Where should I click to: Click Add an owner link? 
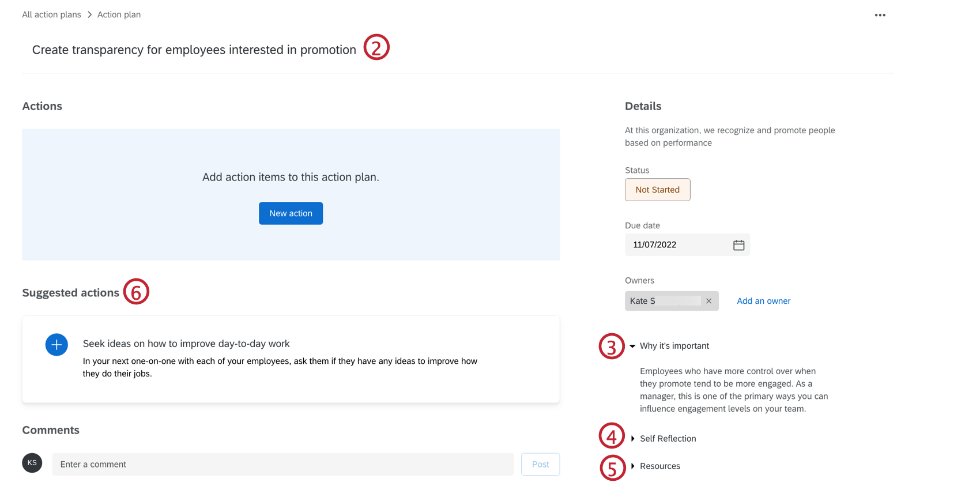(x=763, y=301)
